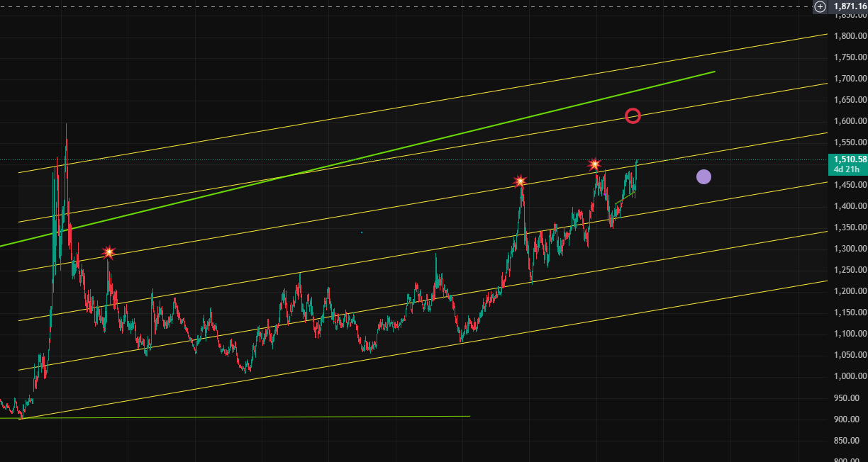This screenshot has height=462, width=868.
Task: Select the red hollow circle marker
Action: (x=633, y=115)
